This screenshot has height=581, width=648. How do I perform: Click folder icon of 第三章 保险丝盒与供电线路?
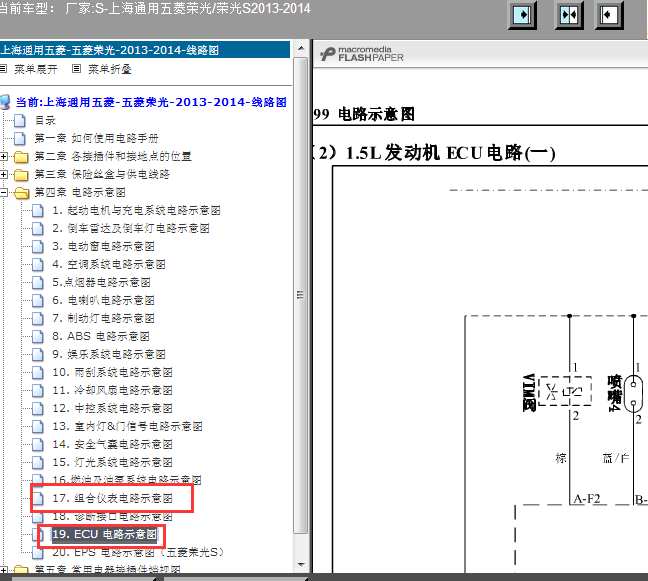(21, 175)
